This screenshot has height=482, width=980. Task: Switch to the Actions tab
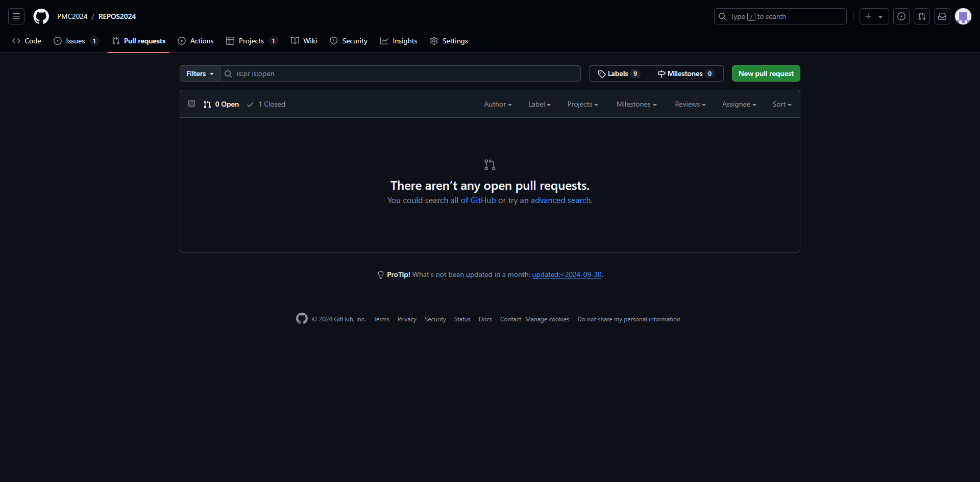195,41
